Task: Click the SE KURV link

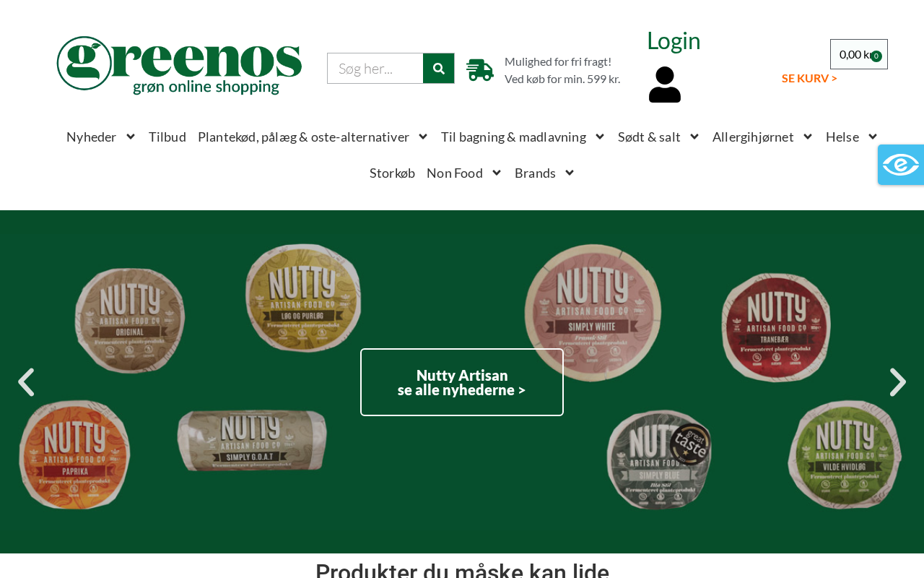Action: (809, 78)
